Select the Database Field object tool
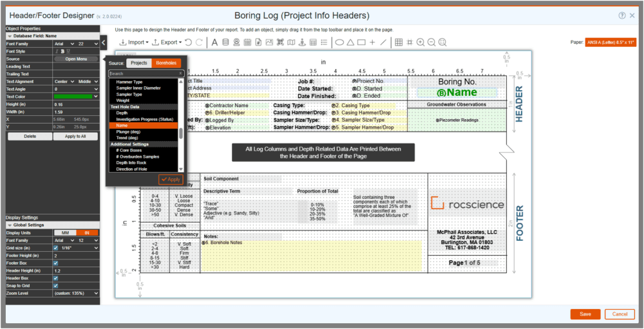644x329 pixels. click(x=225, y=42)
